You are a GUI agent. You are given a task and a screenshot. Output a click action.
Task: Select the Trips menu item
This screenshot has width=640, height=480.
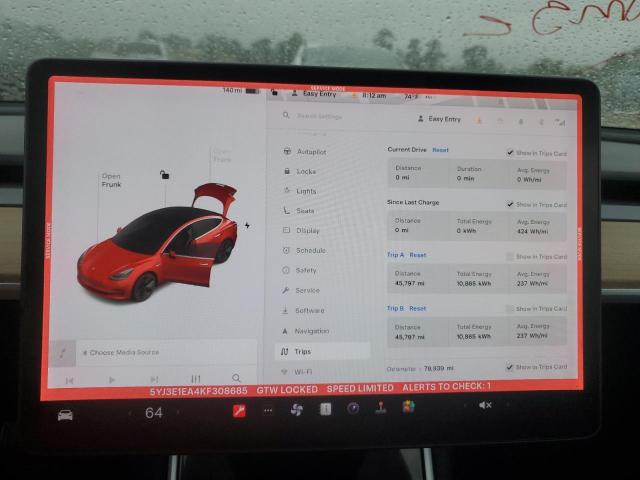point(322,351)
